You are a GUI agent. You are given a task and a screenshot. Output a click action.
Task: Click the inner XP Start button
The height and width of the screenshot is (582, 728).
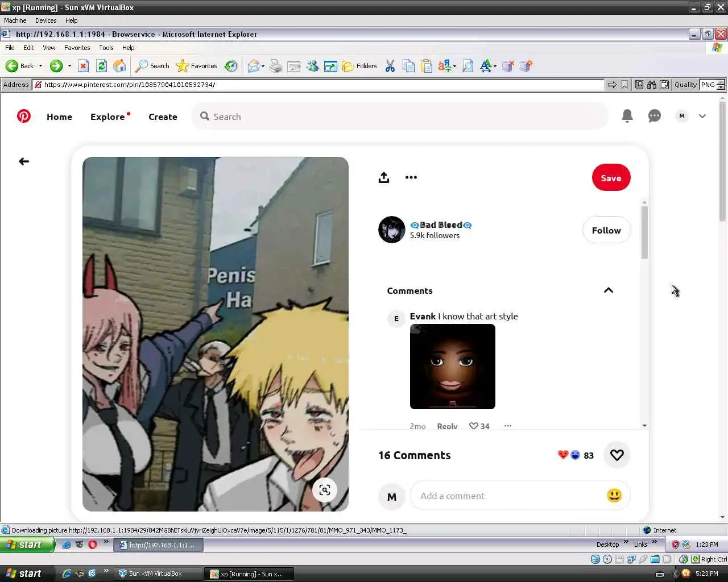click(27, 544)
